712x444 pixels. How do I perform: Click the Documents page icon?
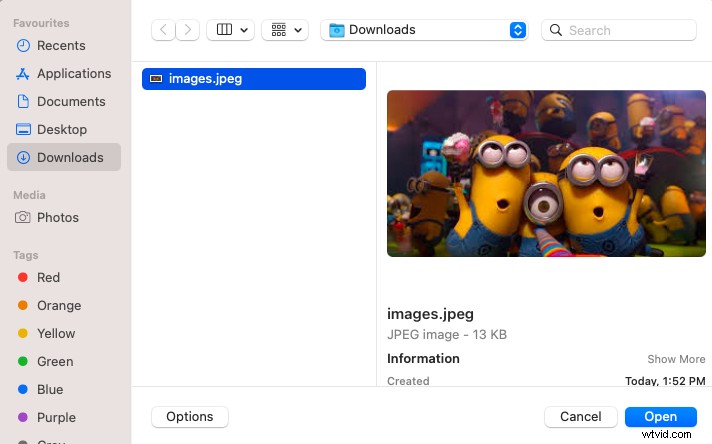point(23,101)
